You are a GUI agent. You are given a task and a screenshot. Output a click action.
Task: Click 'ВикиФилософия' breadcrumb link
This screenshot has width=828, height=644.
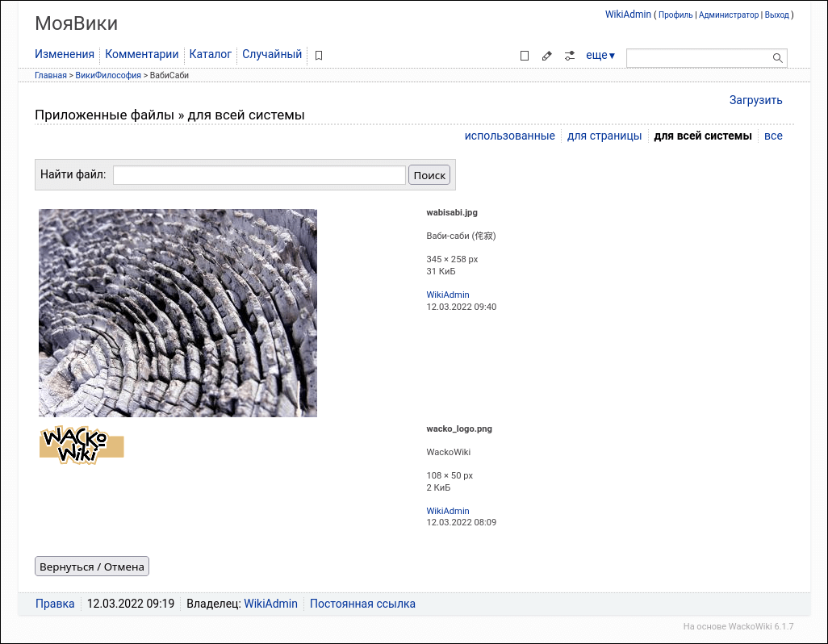(108, 75)
